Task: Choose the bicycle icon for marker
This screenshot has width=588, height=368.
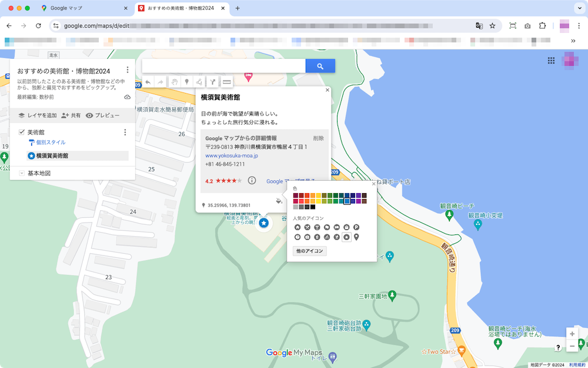Action: [x=327, y=237]
